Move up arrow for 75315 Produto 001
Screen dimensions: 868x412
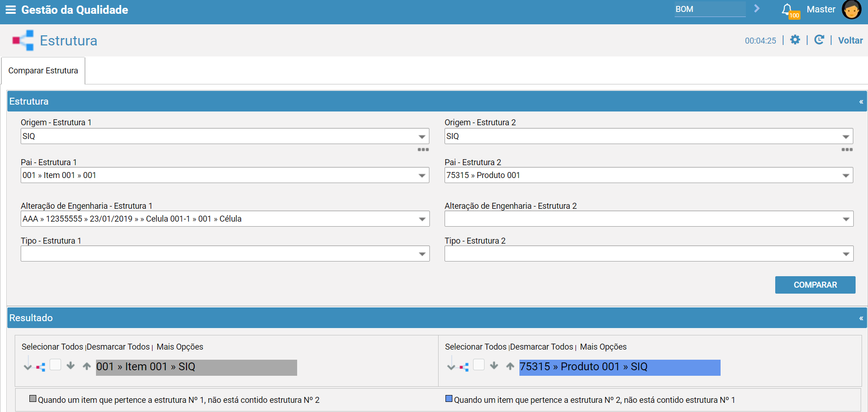(x=510, y=366)
